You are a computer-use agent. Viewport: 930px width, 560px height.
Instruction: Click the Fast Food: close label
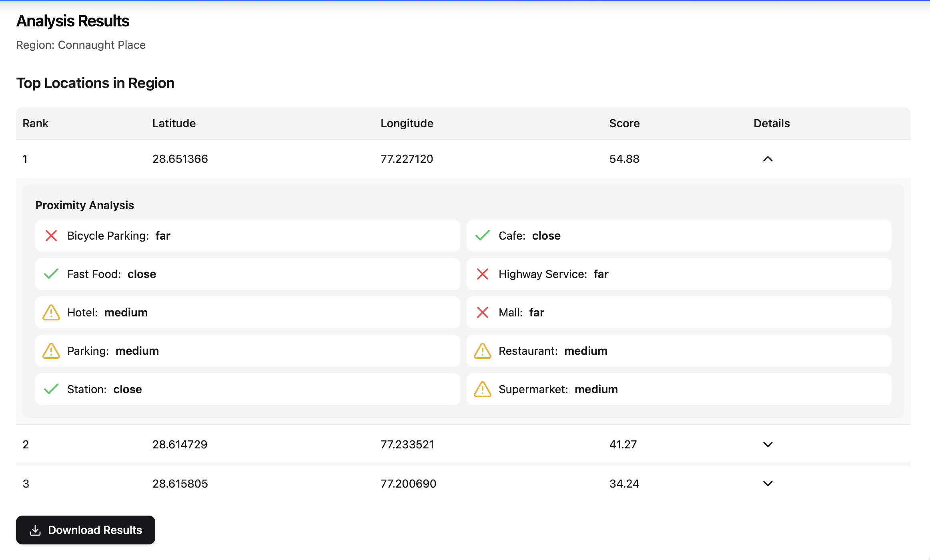[112, 274]
